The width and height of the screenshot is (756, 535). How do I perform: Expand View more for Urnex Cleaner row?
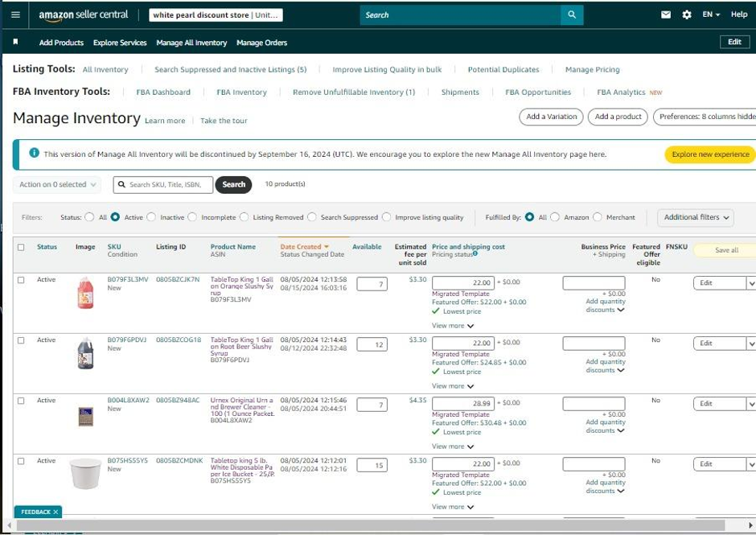coord(453,447)
